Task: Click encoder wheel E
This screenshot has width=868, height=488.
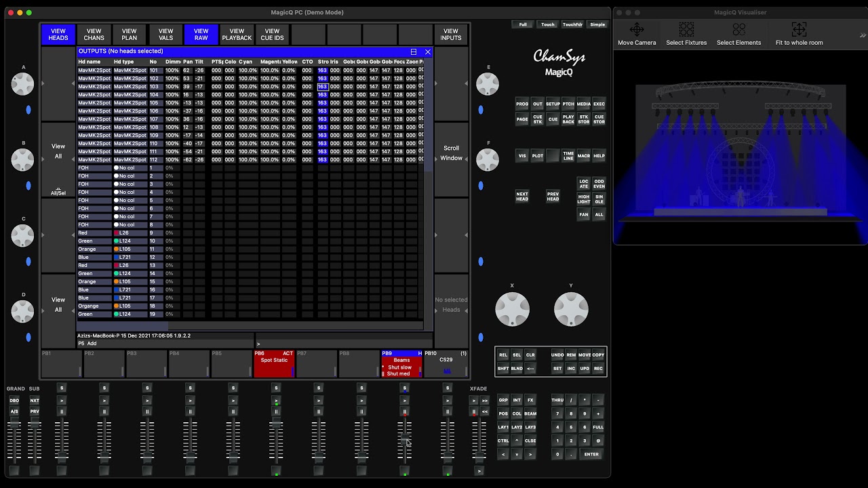Action: (x=488, y=83)
